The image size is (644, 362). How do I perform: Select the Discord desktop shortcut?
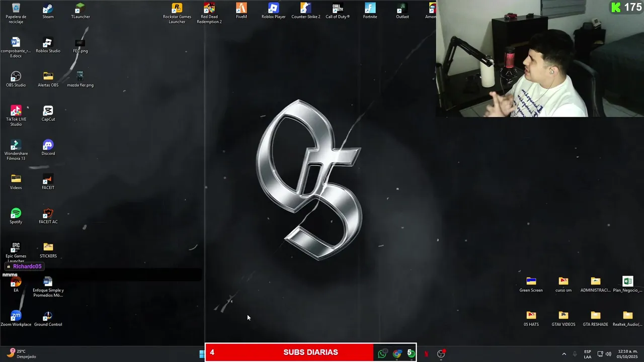48,148
